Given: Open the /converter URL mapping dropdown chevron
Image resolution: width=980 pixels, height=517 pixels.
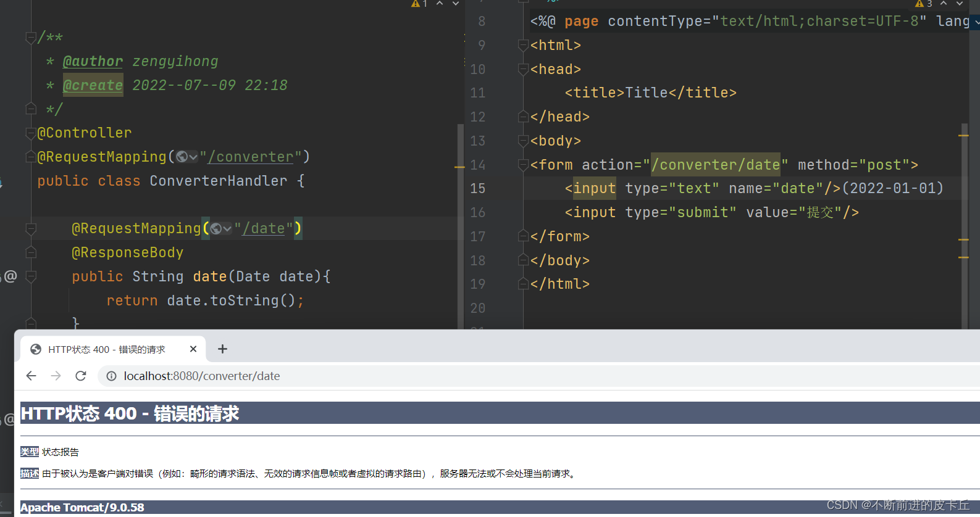Looking at the screenshot, I should [193, 157].
